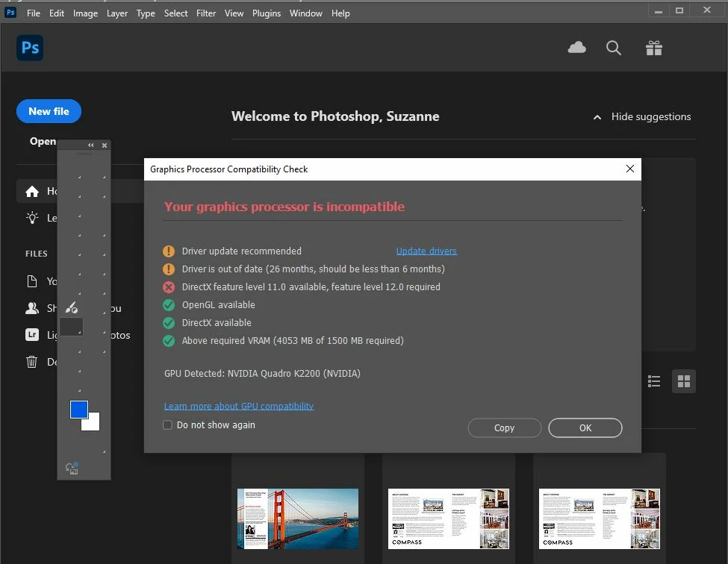Click 'Welcome to Photoshop, Suzanne' heading

click(x=335, y=116)
